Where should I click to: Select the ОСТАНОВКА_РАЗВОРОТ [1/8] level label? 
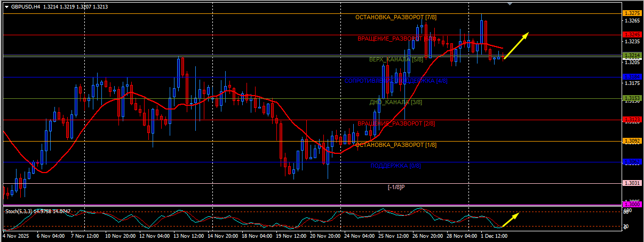pos(396,145)
